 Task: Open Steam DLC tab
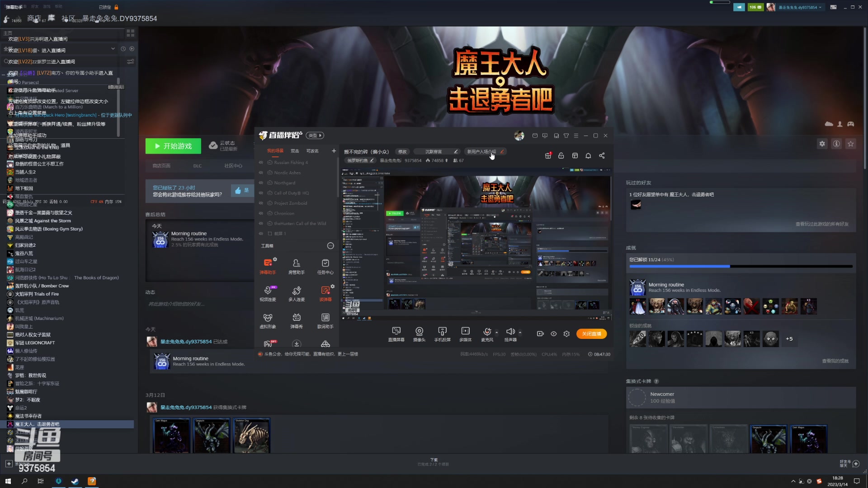tap(198, 166)
